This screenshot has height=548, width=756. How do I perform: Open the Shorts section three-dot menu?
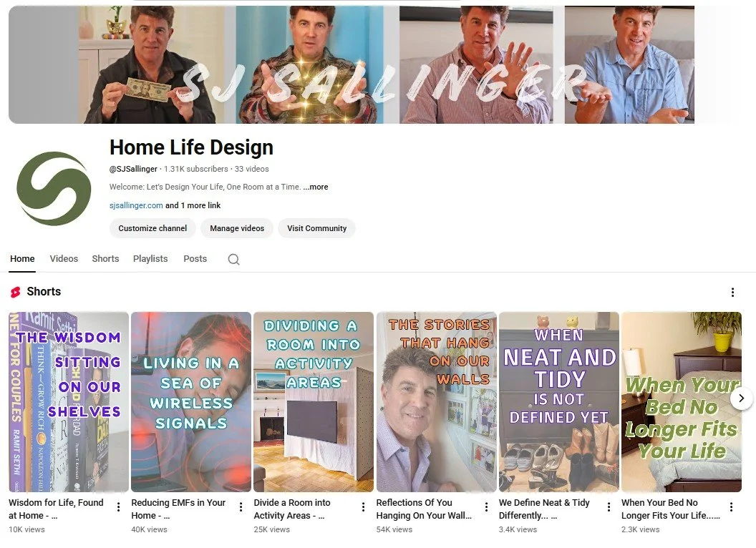pyautogui.click(x=732, y=292)
